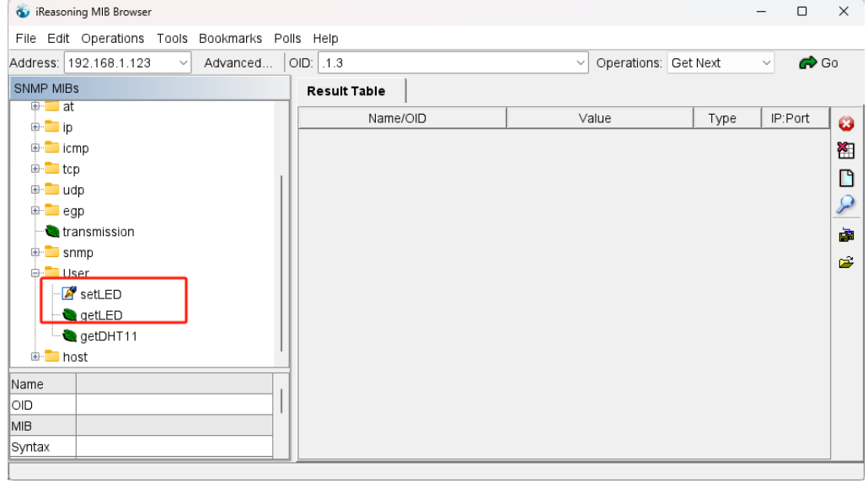Expand the snmp folder
This screenshot has height=483, width=868.
(36, 253)
